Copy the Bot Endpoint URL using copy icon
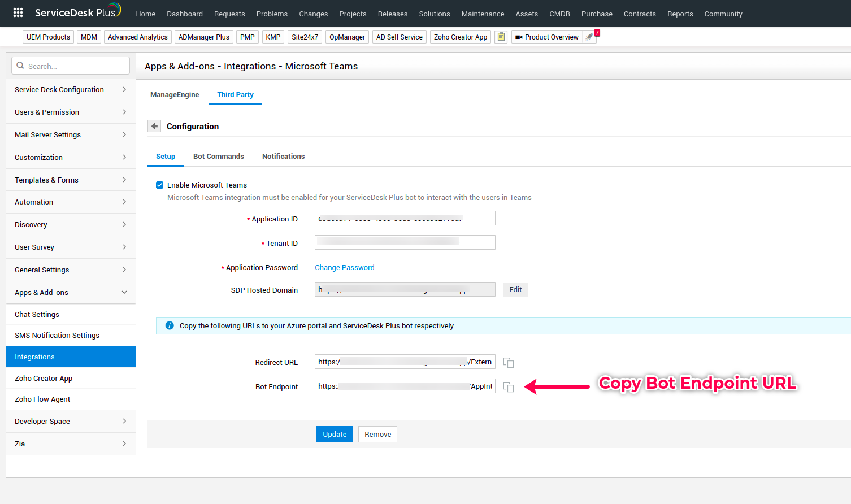 click(509, 386)
